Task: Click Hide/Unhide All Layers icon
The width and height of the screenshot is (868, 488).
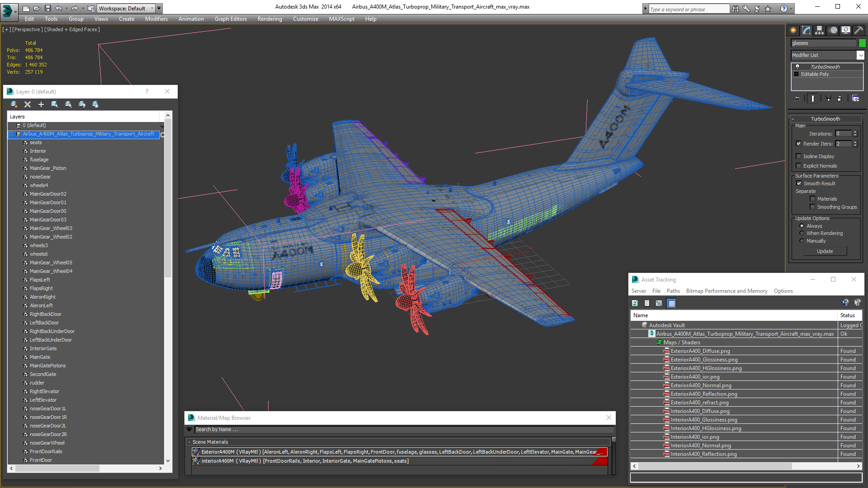Action: (x=82, y=104)
